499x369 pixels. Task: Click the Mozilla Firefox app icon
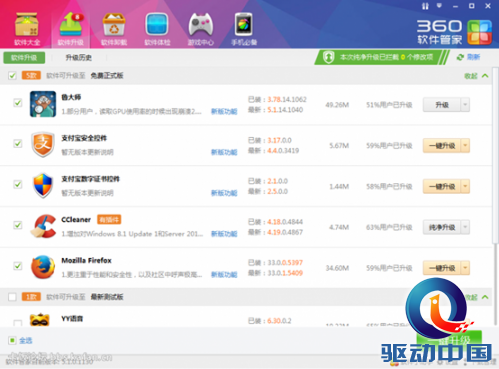tap(43, 267)
